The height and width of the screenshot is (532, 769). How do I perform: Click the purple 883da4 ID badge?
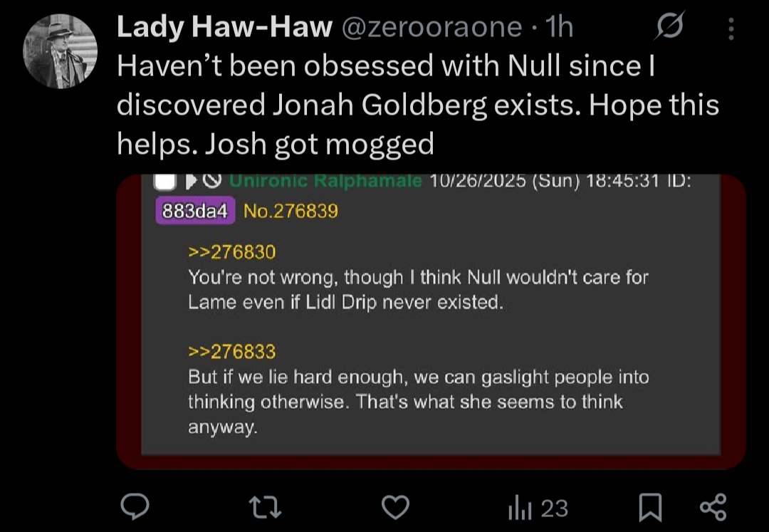pyautogui.click(x=194, y=211)
